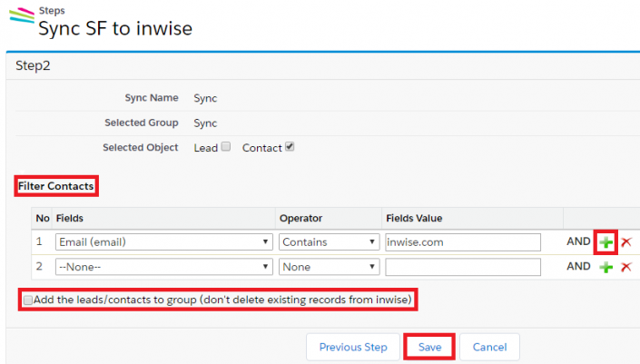Click the empty fields value box in row 2
Image resolution: width=640 pixels, height=364 pixels.
462,267
